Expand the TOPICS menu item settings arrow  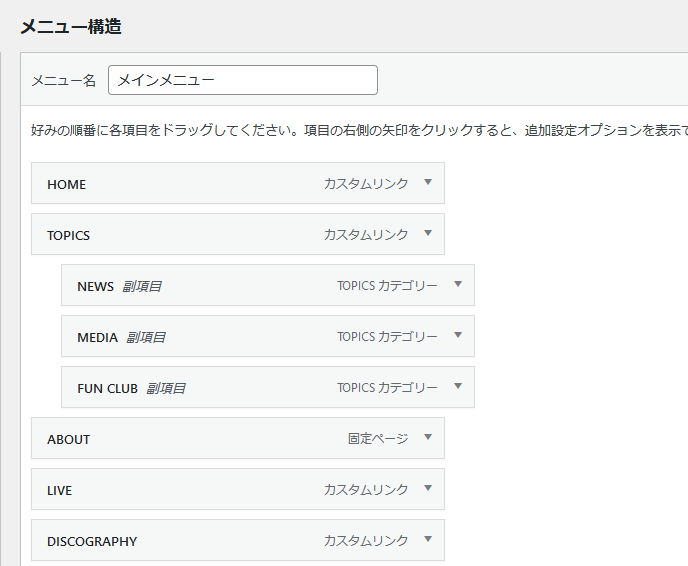pyautogui.click(x=427, y=234)
